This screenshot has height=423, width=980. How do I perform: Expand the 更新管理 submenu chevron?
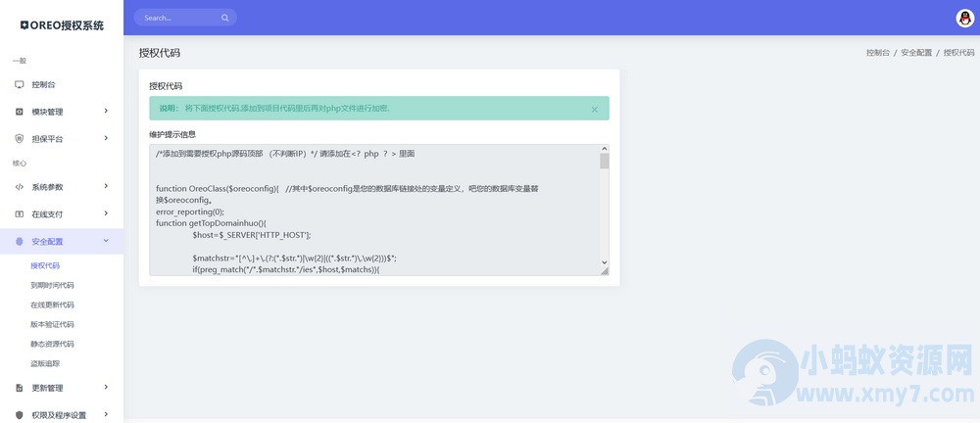coord(106,387)
